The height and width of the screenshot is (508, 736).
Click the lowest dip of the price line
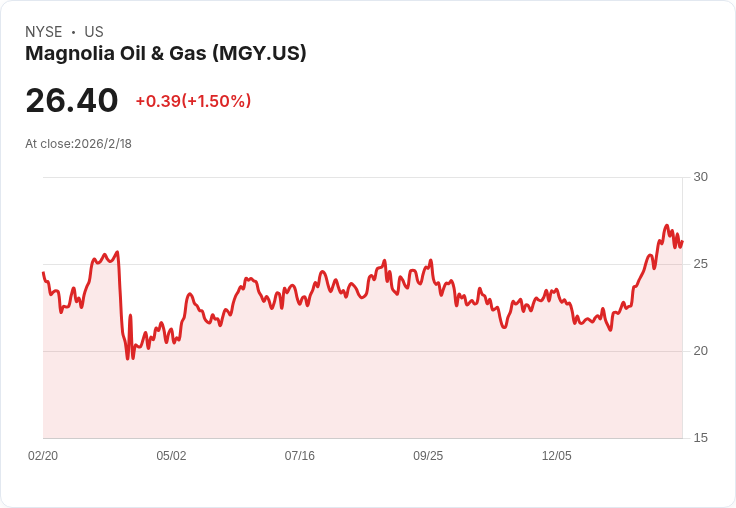point(128,358)
